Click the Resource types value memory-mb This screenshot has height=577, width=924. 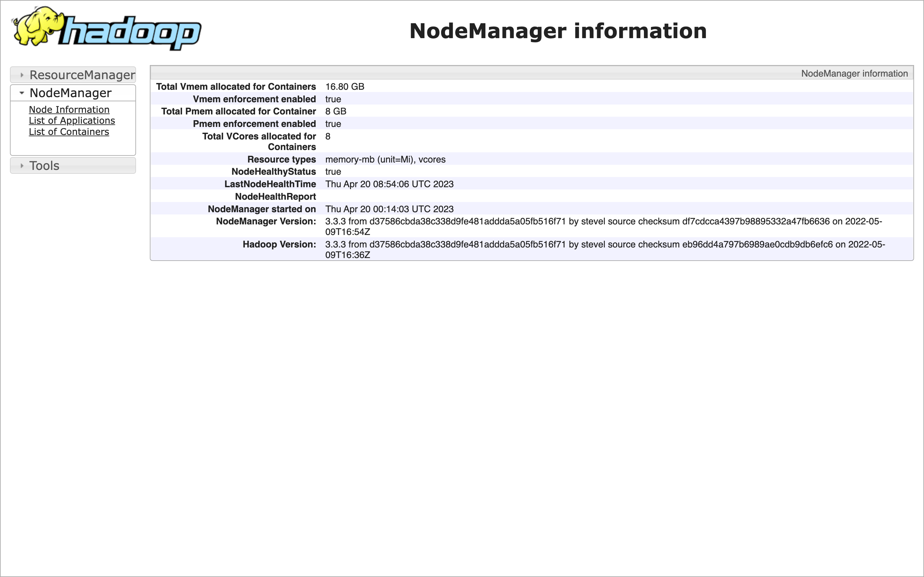coord(385,159)
